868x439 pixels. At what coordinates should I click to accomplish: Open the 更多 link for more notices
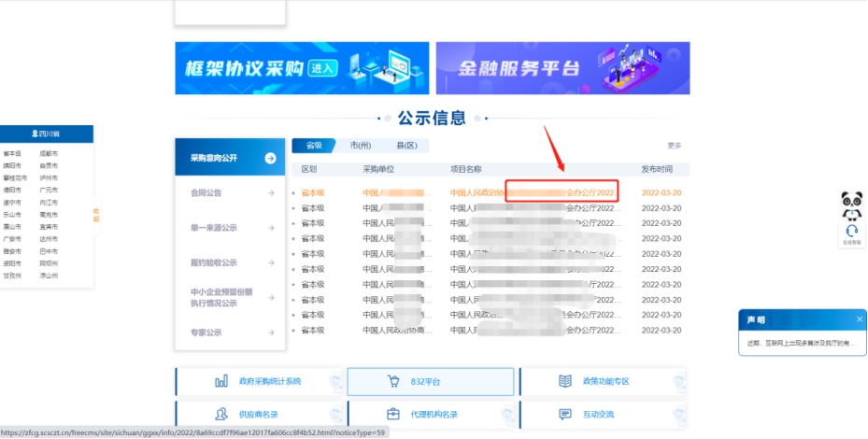(x=674, y=146)
